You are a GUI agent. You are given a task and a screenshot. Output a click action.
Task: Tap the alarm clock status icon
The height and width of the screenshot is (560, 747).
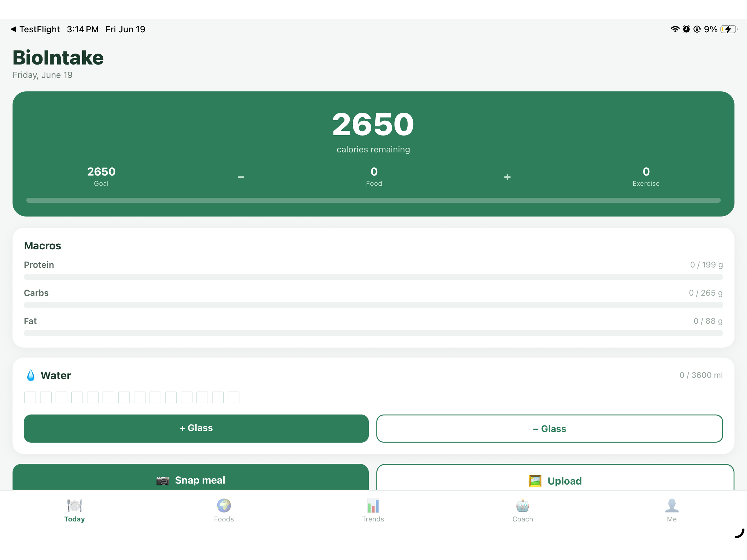coord(686,29)
